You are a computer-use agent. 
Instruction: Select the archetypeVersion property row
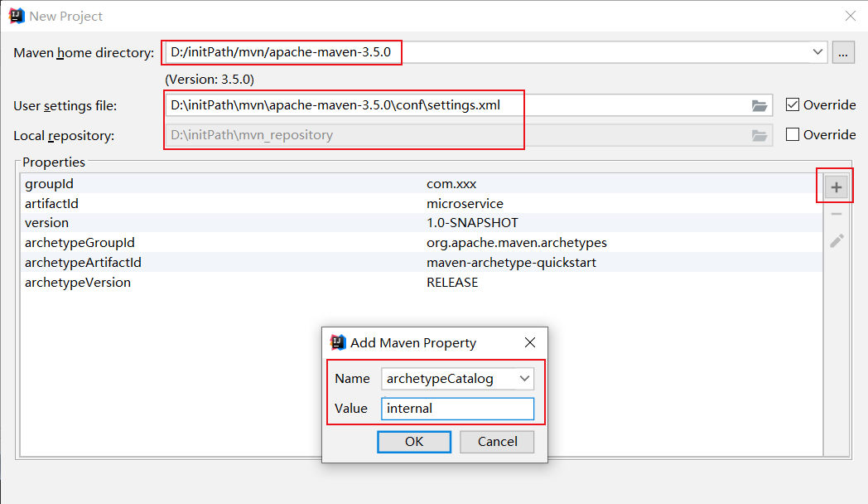[x=422, y=283]
